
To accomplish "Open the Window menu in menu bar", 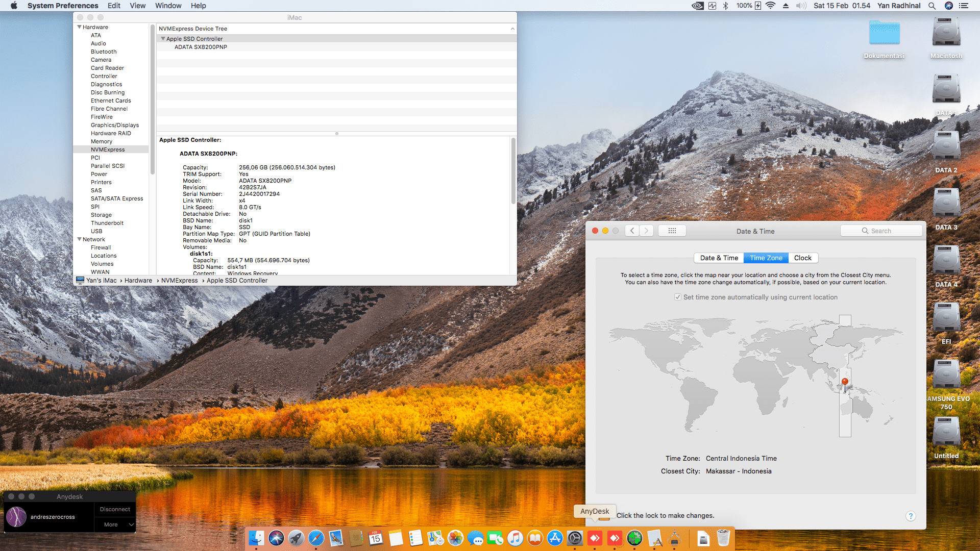I will pyautogui.click(x=168, y=6).
